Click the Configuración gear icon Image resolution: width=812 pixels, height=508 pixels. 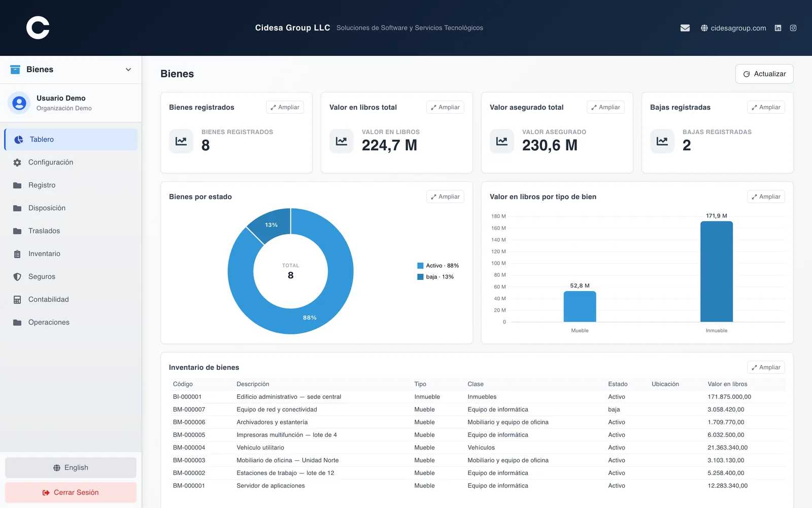[x=17, y=163]
